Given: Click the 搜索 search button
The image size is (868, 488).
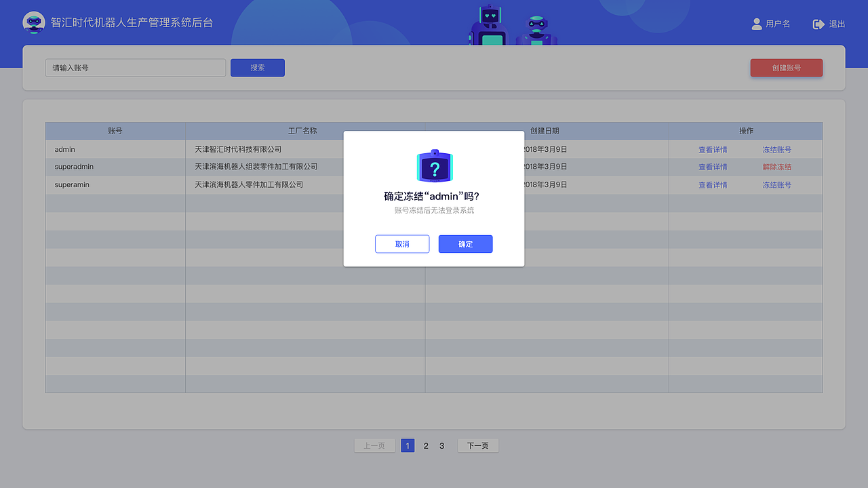Looking at the screenshot, I should coord(258,68).
